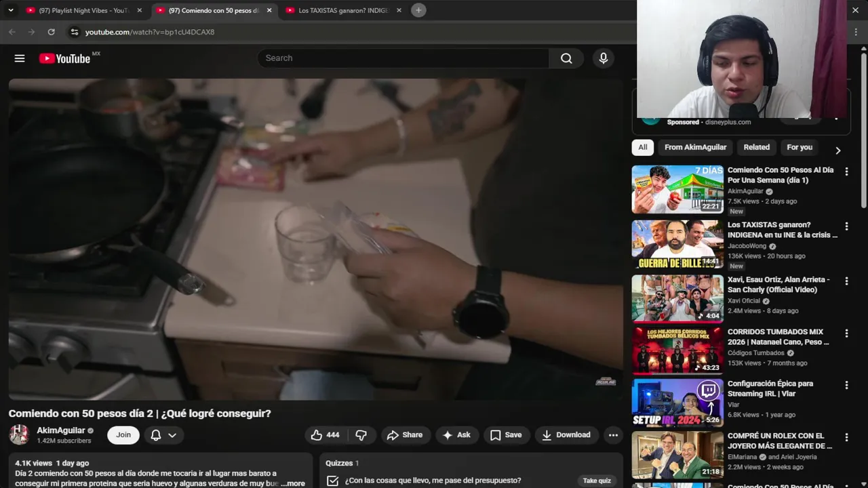Open options for Configuración Épica Streaming video
The height and width of the screenshot is (488, 868).
(x=846, y=385)
